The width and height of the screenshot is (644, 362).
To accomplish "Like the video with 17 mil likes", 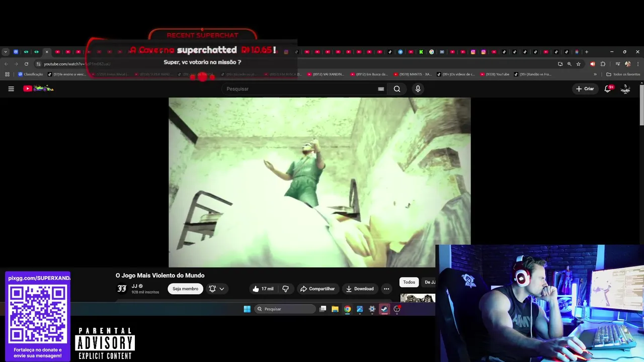I will coord(263,289).
